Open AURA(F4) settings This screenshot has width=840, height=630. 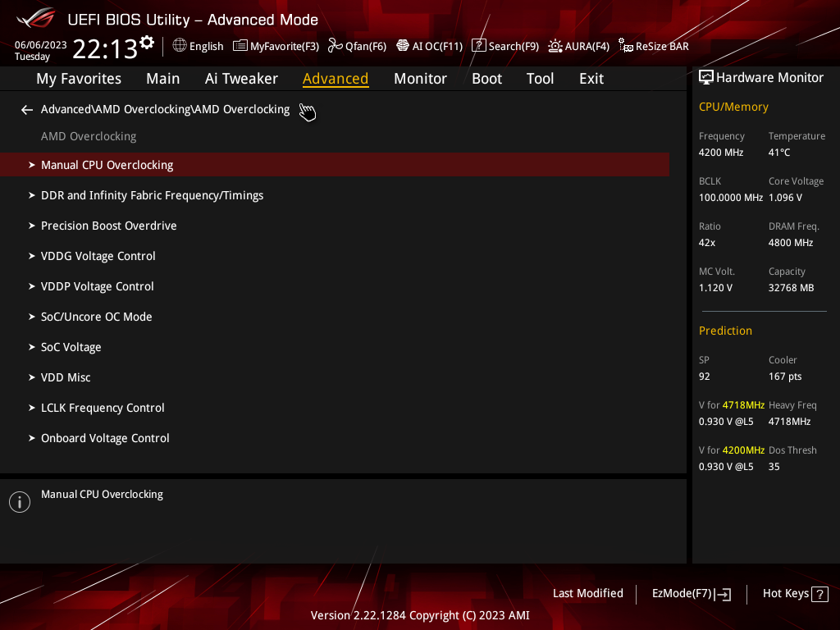click(587, 46)
